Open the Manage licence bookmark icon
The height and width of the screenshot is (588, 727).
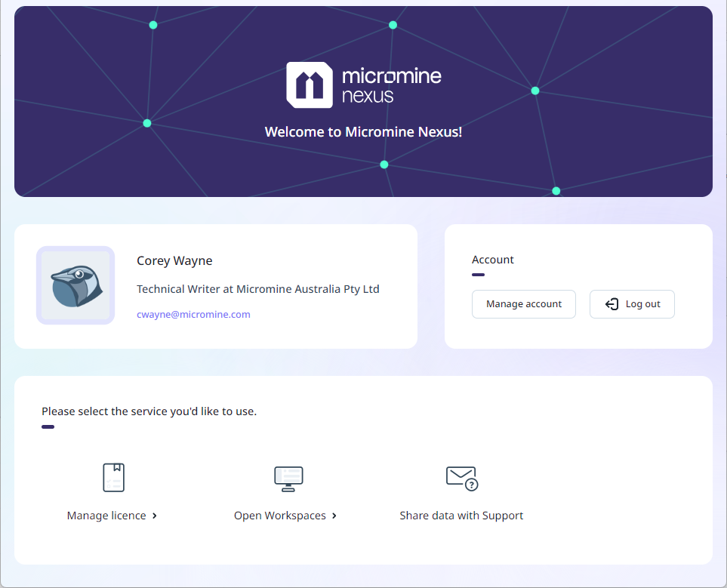pos(113,478)
